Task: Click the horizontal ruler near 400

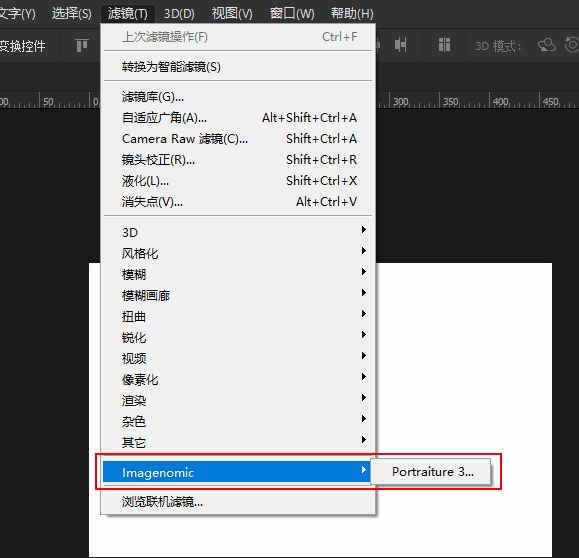Action: pyautogui.click(x=500, y=101)
